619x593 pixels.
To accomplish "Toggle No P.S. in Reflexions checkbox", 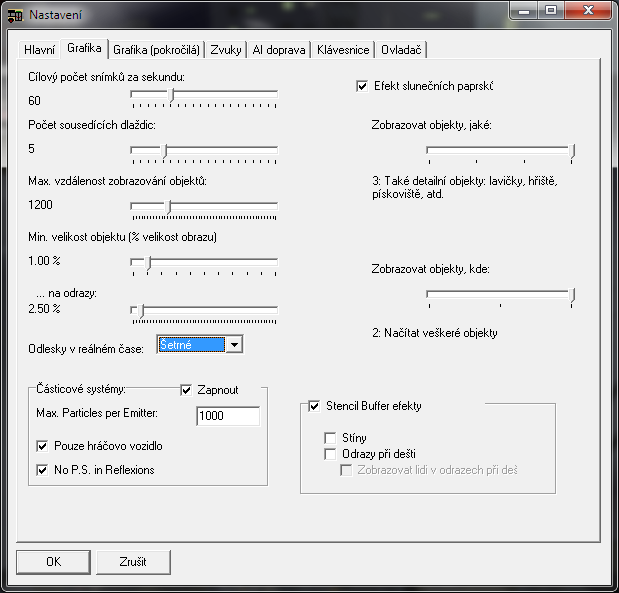I will click(43, 470).
